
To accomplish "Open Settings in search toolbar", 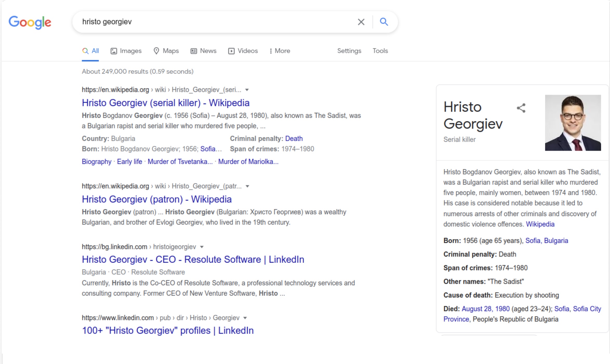I will click(x=349, y=51).
